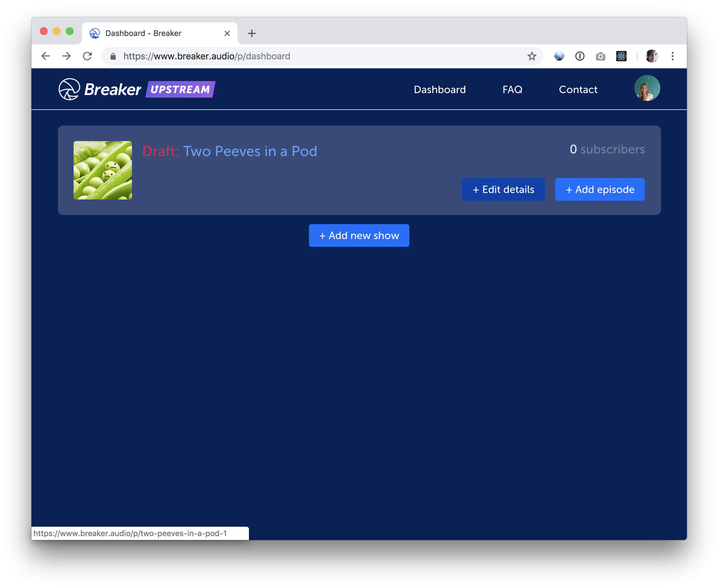This screenshot has height=588, width=718.
Task: Open the user avatar in site header
Action: (x=647, y=88)
